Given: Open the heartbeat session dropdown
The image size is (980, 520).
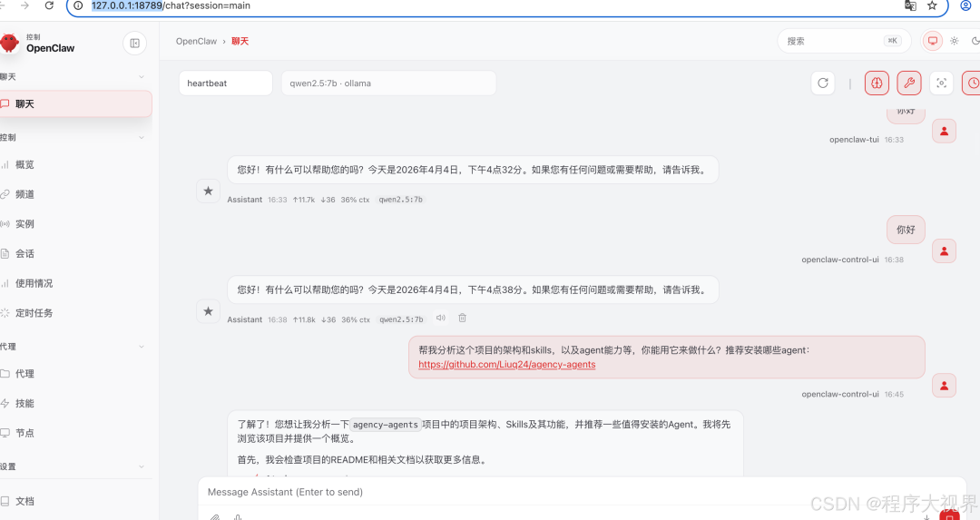Looking at the screenshot, I should coord(226,83).
